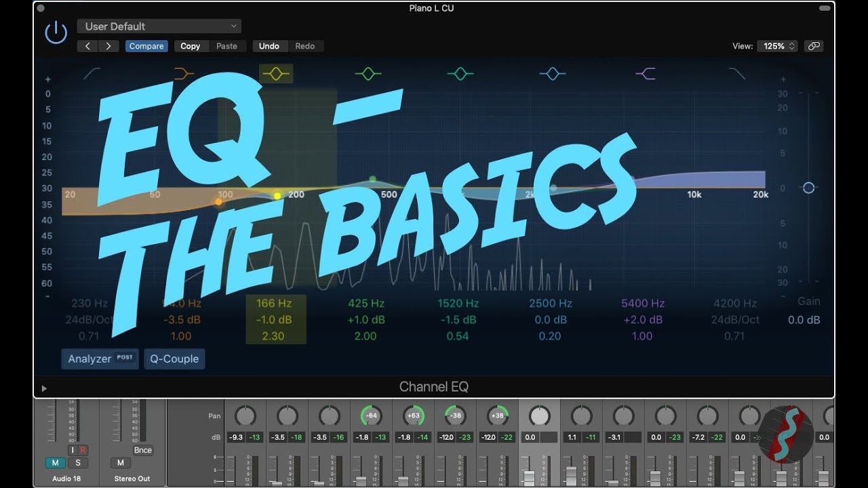Toggle Solo on the Audio 18 channel

click(77, 463)
